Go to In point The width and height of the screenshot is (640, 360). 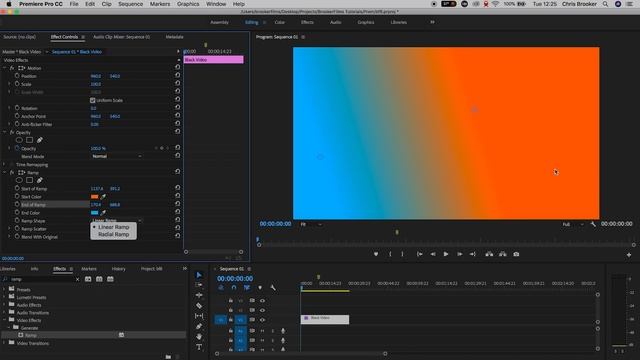[419, 254]
